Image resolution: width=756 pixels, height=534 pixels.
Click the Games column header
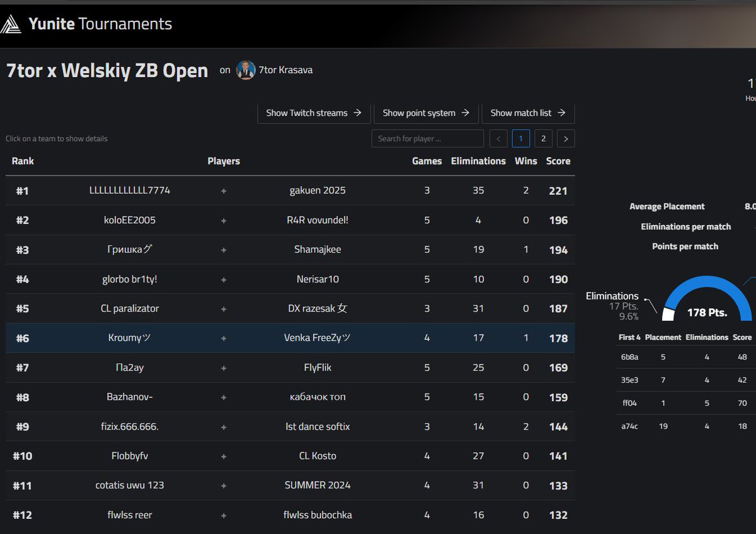coord(427,161)
